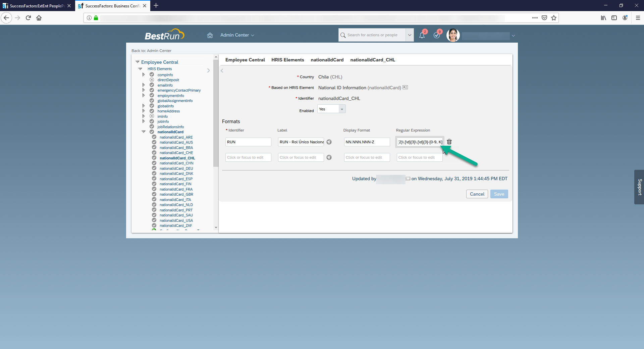Open the search category dropdown arrow
The height and width of the screenshot is (349, 644).
[410, 35]
